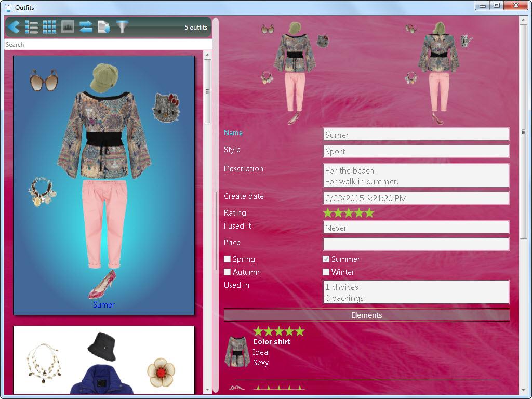Click the Create date field

(x=416, y=198)
